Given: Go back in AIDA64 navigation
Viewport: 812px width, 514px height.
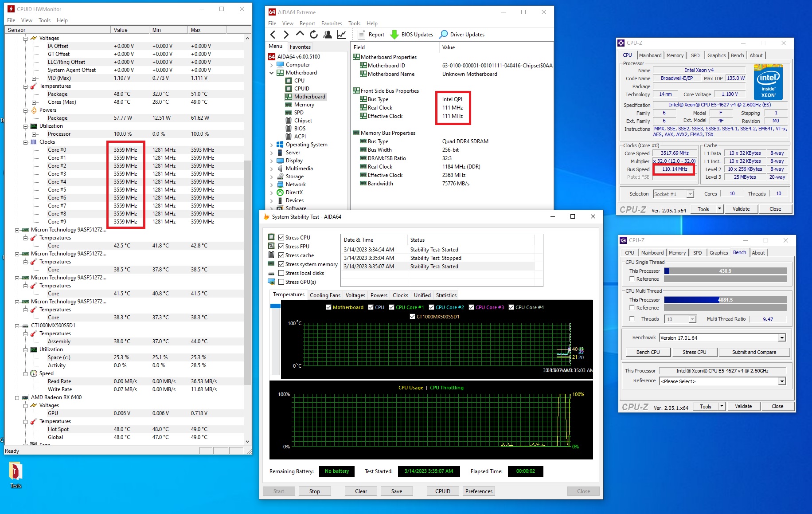Looking at the screenshot, I should pos(273,35).
